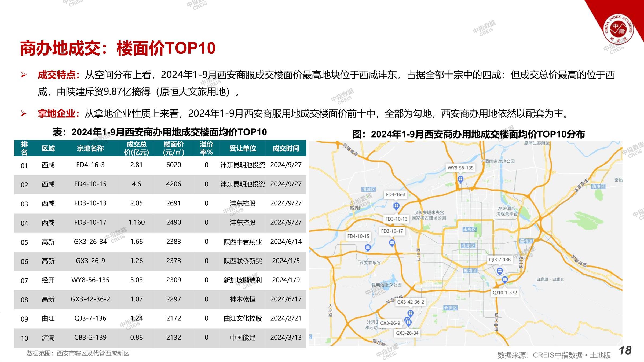Click the map pin above the QJ10-1-372 label
This screenshot has width=644, height=362.
click(505, 280)
